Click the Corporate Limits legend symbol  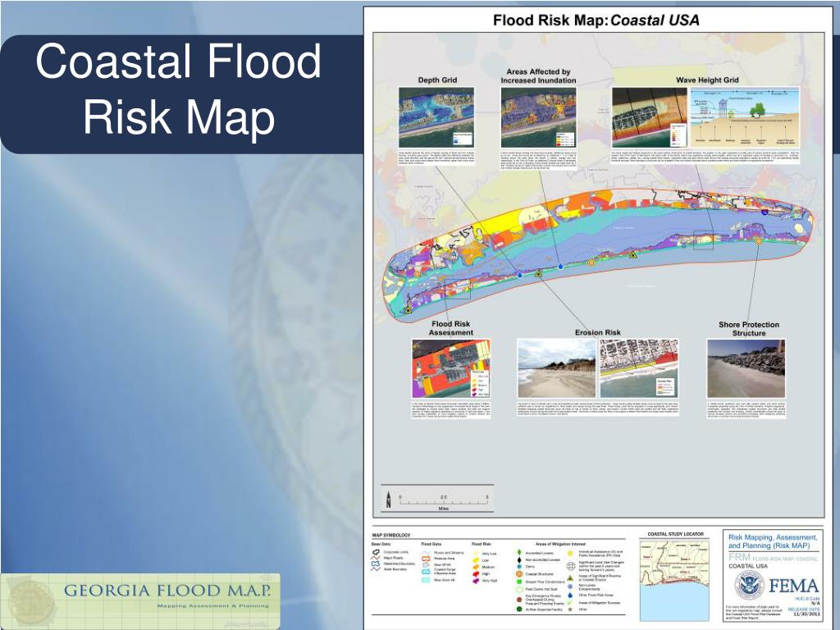coord(376,552)
